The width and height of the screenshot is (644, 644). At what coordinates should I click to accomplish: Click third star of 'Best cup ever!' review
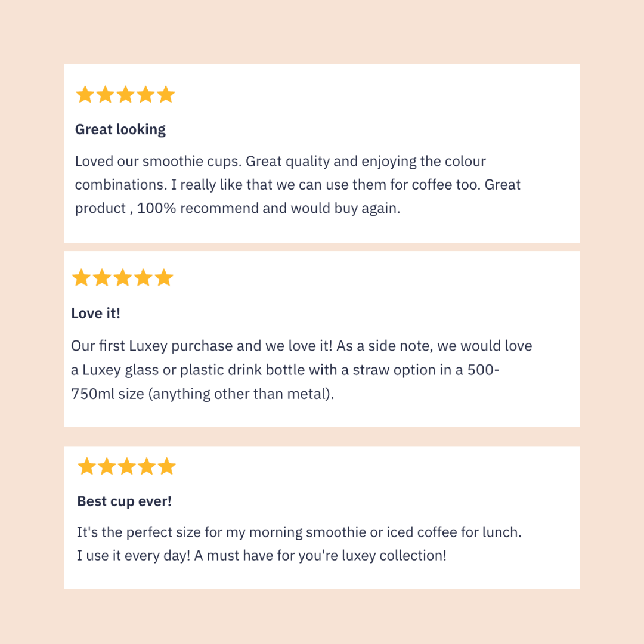pos(126,466)
